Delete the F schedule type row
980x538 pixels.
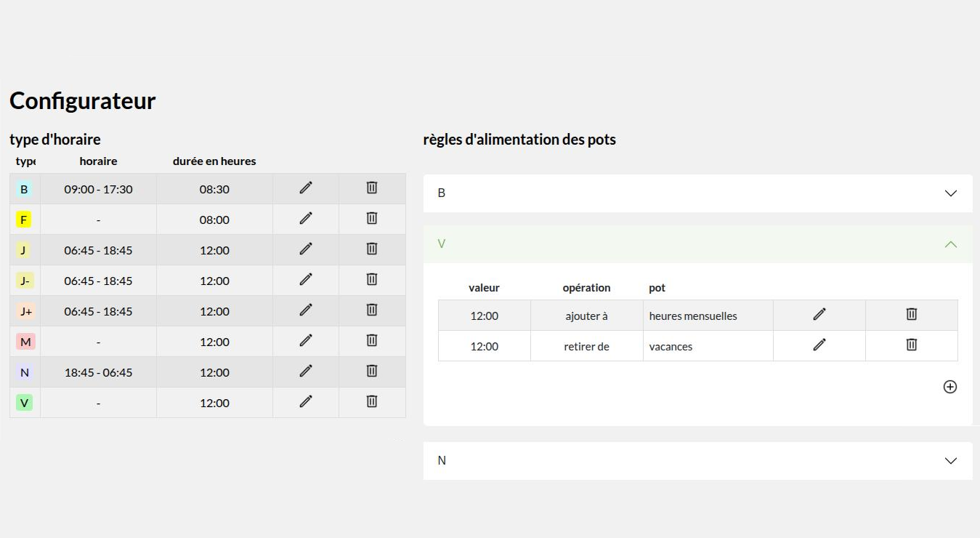click(x=371, y=218)
